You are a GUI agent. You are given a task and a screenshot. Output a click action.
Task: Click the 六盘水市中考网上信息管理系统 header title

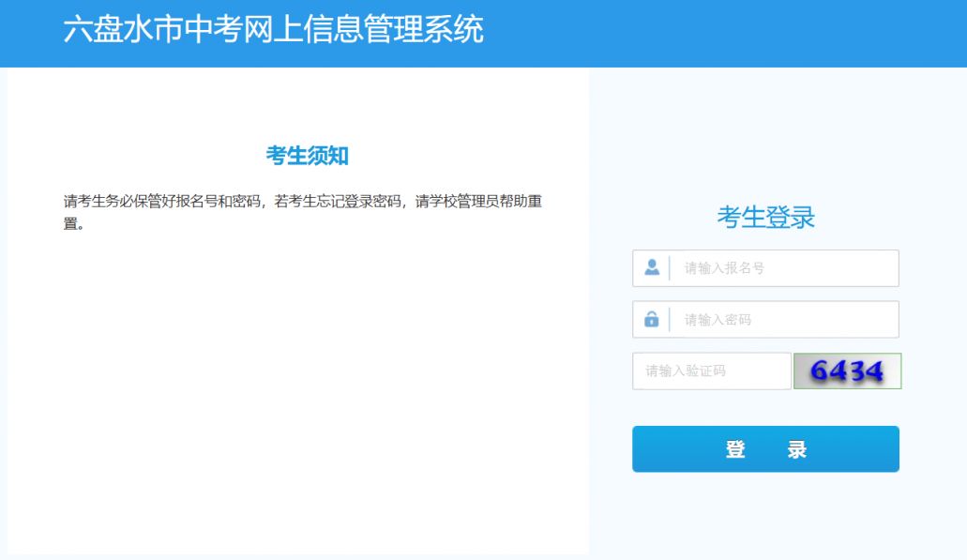273,30
